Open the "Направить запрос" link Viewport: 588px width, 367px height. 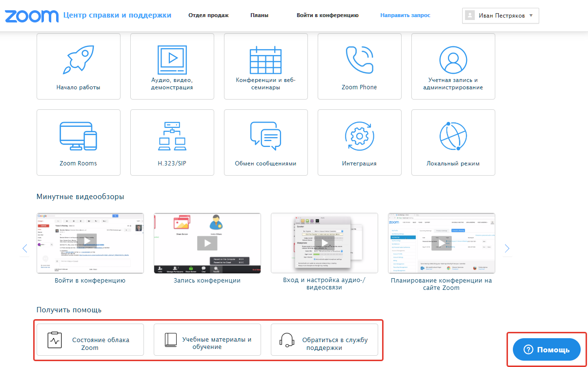click(405, 15)
